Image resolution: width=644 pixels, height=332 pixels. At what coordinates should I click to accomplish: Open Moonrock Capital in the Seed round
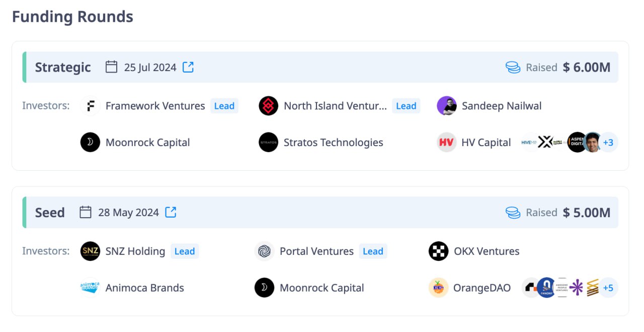[x=321, y=288]
